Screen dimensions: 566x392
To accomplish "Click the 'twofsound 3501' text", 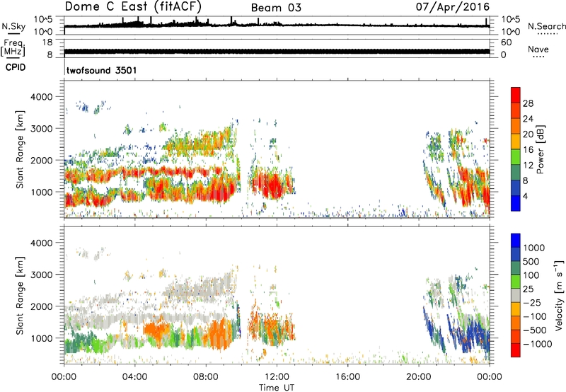I will coord(102,70).
